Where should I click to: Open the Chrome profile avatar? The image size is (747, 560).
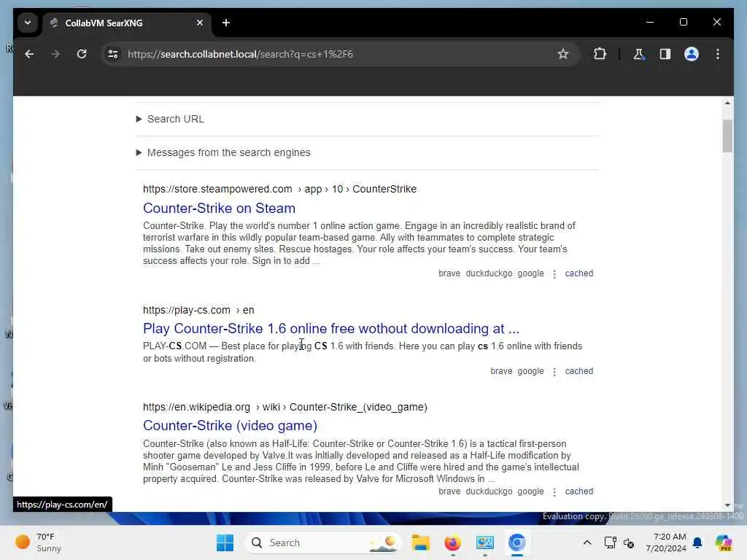[x=692, y=54]
